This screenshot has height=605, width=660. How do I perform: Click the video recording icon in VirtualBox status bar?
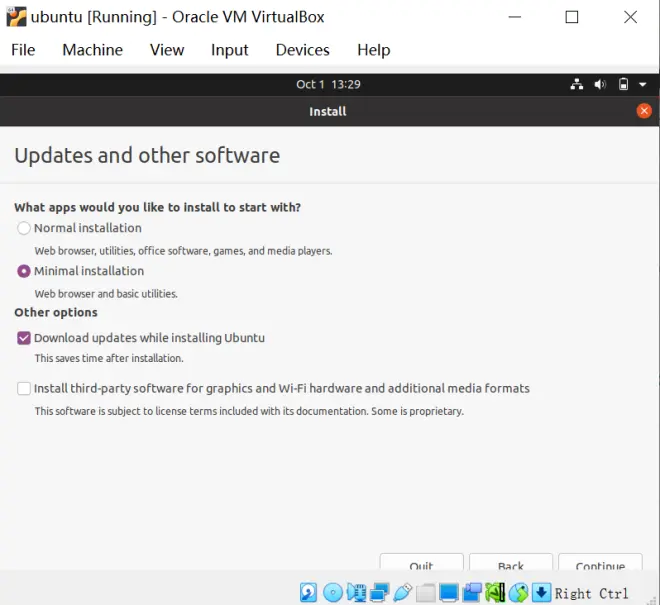tap(472, 592)
